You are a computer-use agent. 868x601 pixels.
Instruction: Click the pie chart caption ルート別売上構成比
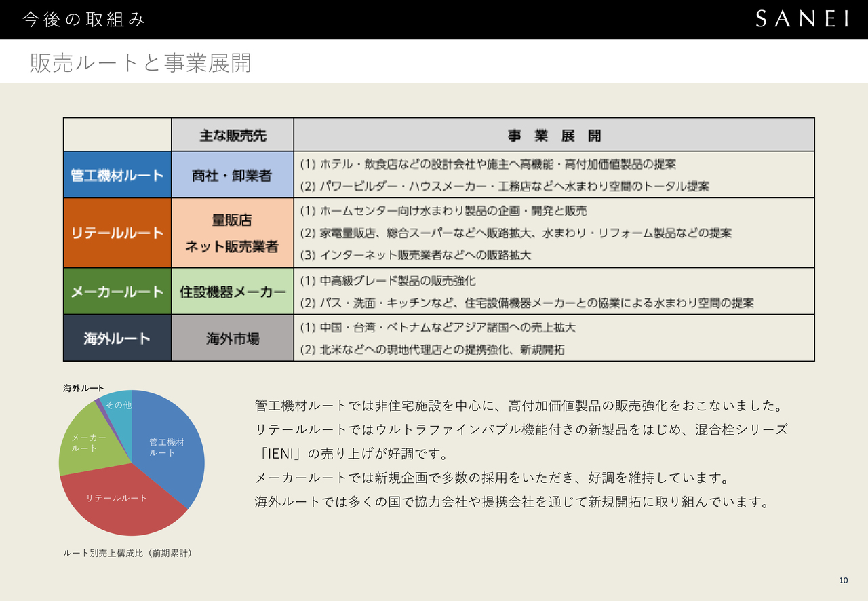pos(128,553)
